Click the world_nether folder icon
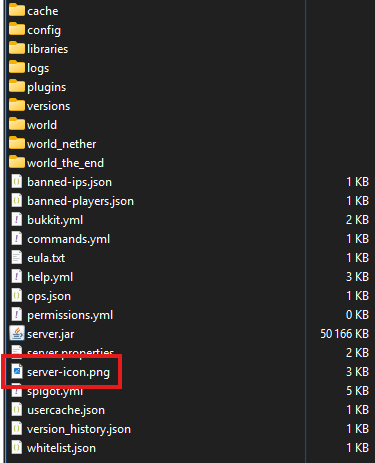The width and height of the screenshot is (375, 463). click(x=17, y=143)
